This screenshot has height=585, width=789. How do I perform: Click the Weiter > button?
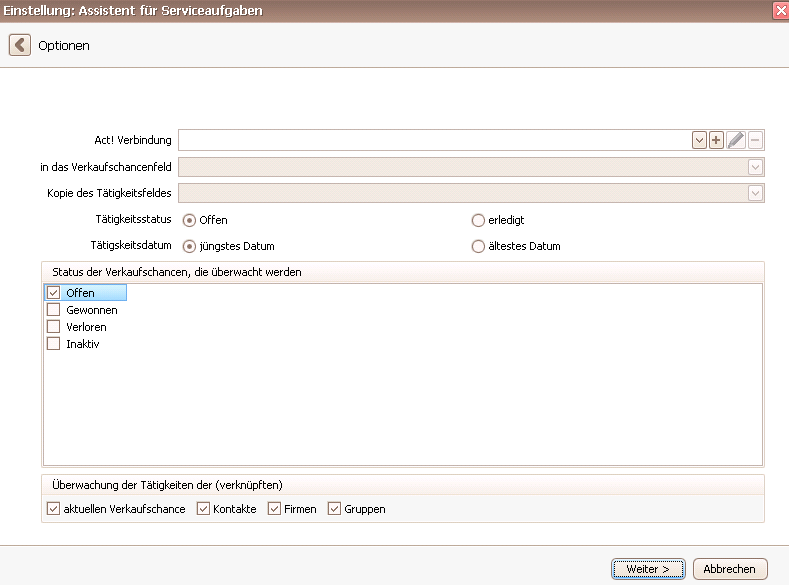point(648,569)
